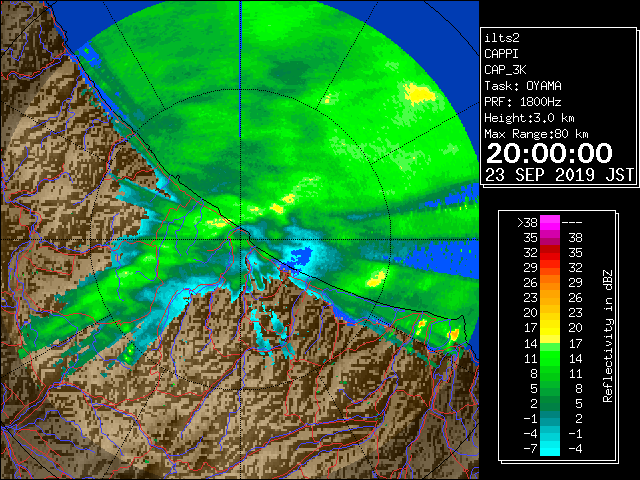Click the '>38' legend label
The image size is (640, 480).
[x=527, y=222]
